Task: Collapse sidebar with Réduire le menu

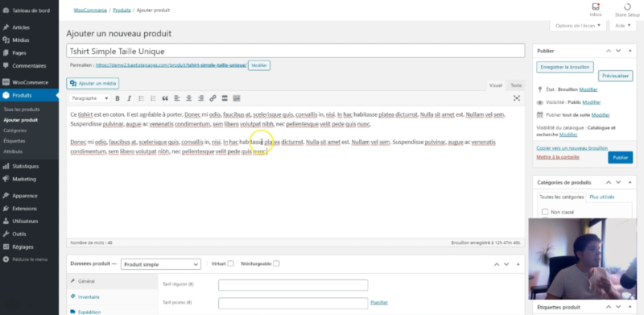Action: [x=29, y=259]
